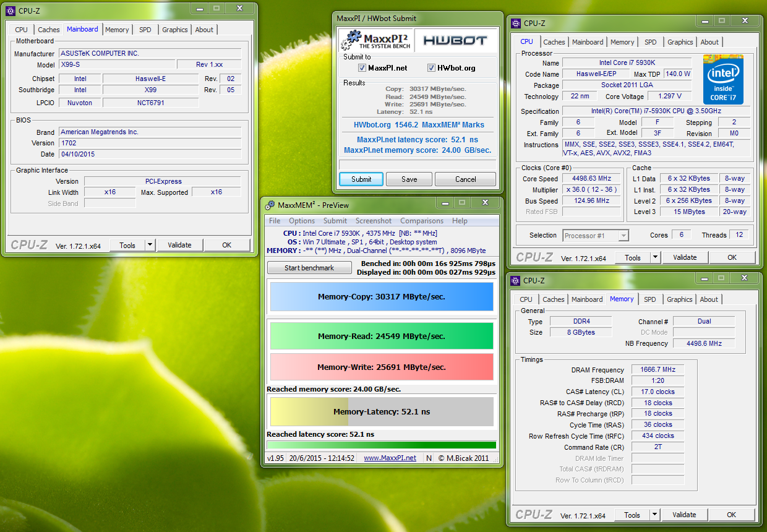The width and height of the screenshot is (767, 532).
Task: Click CPU-Z app icon in CPU window title
Action: pyautogui.click(x=515, y=24)
